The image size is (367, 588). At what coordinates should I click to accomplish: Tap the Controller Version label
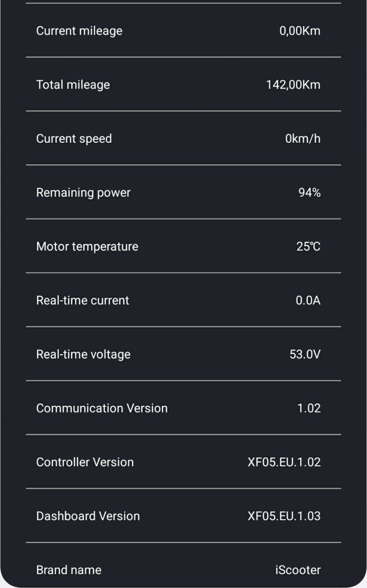point(85,462)
